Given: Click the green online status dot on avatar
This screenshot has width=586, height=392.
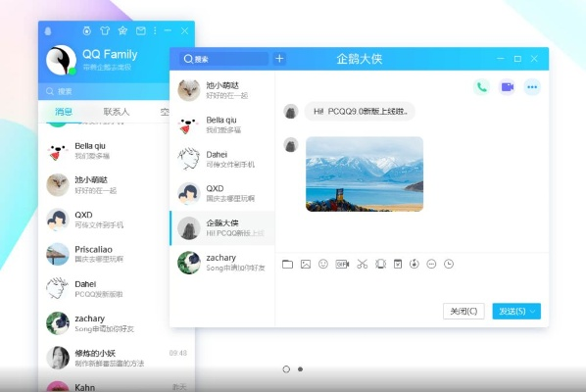Looking at the screenshot, I should pyautogui.click(x=73, y=71).
